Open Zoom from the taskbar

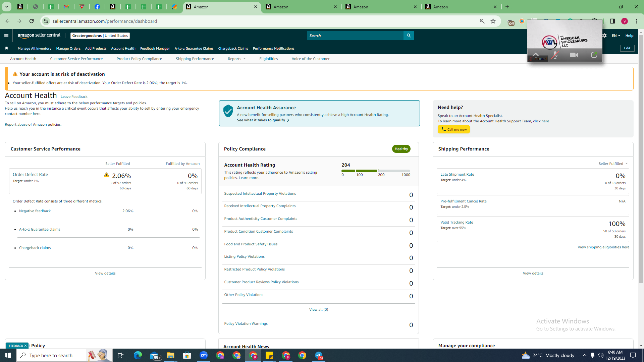(x=204, y=355)
